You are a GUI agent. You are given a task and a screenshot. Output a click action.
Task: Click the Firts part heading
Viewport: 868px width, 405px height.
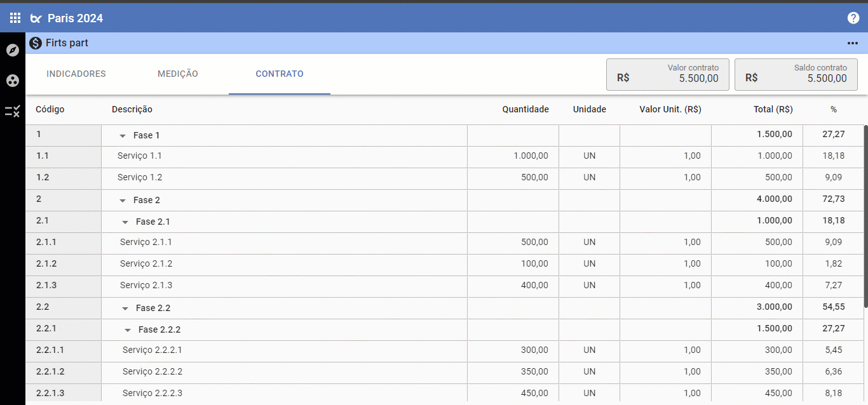67,43
